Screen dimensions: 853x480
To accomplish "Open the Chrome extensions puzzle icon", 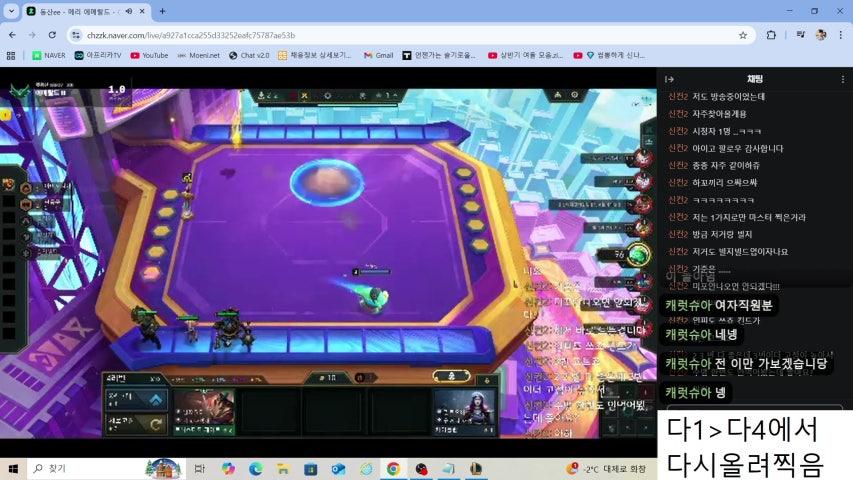I will tap(771, 35).
